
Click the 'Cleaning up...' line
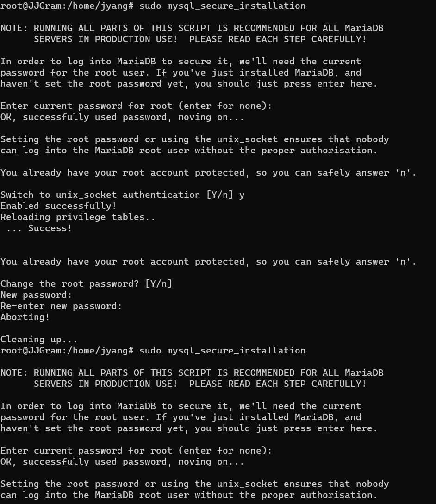pyautogui.click(x=39, y=340)
